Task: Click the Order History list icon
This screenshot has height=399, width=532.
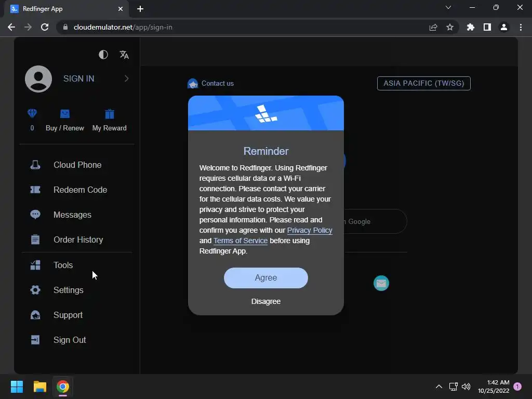Action: (x=35, y=240)
